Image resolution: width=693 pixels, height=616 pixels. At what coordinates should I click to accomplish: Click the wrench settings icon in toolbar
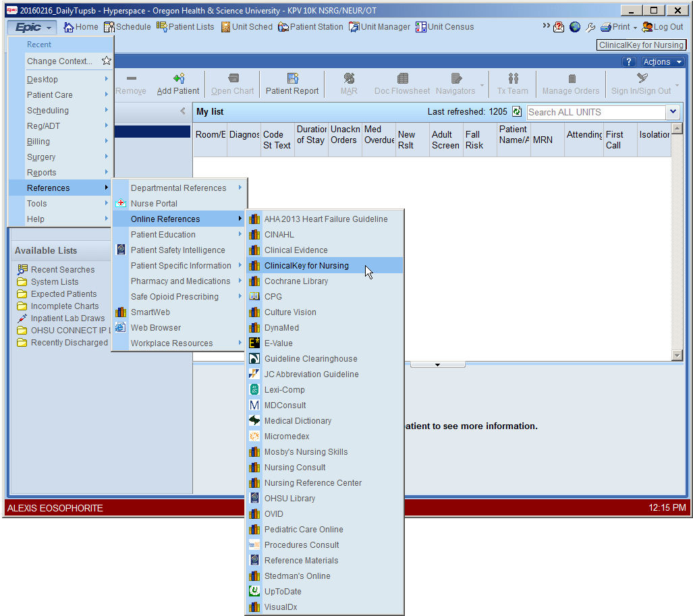(590, 28)
